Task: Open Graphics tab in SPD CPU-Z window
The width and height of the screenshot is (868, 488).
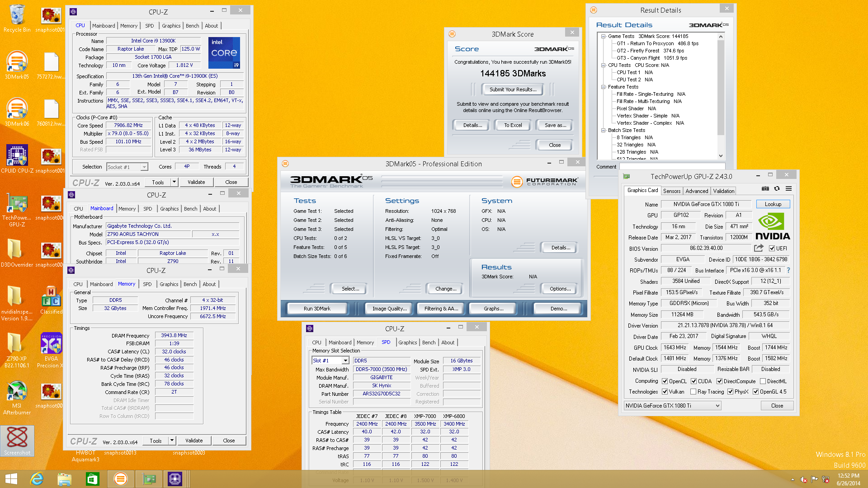Action: [x=407, y=343]
